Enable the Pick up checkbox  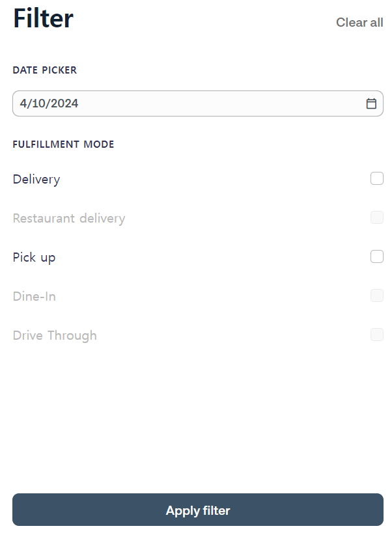[376, 256]
